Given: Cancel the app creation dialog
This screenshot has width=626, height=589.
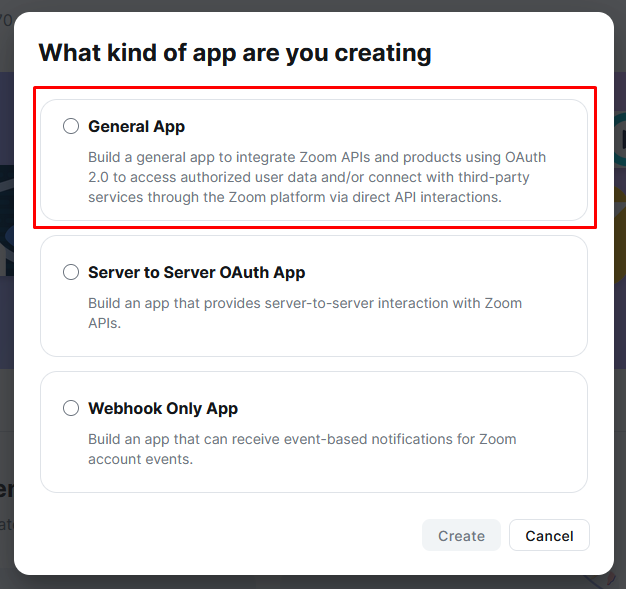Looking at the screenshot, I should pos(549,536).
